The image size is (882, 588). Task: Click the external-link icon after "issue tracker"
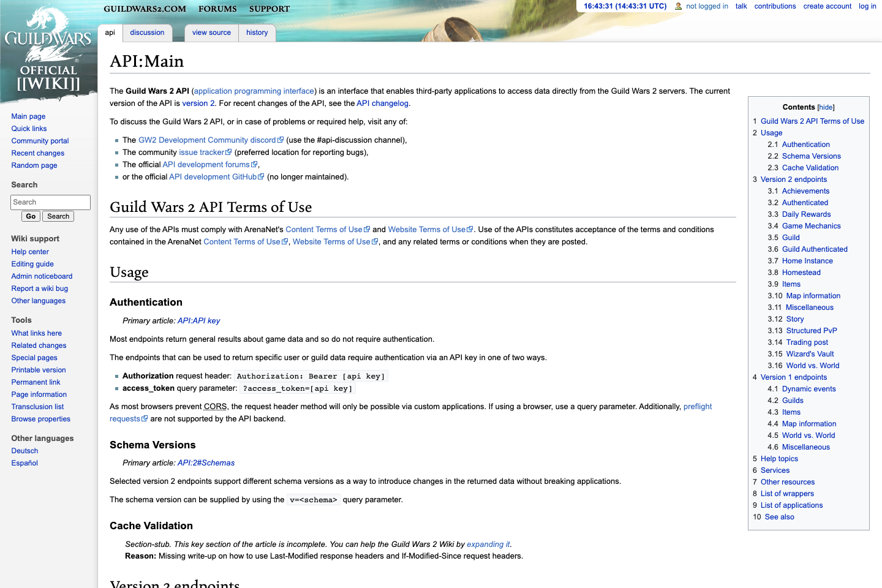[x=229, y=152]
